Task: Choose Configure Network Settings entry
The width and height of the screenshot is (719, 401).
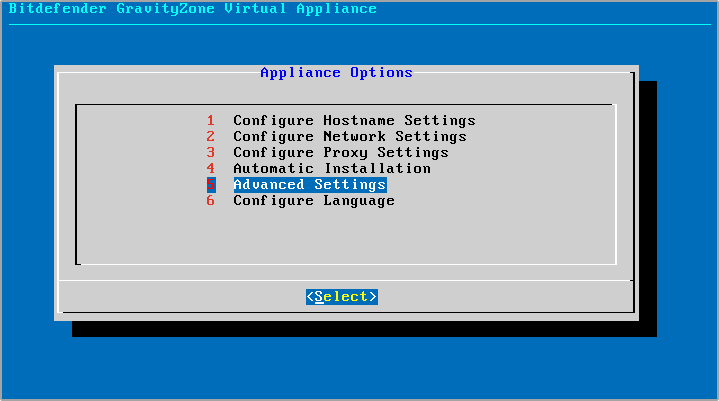Action: pos(337,137)
